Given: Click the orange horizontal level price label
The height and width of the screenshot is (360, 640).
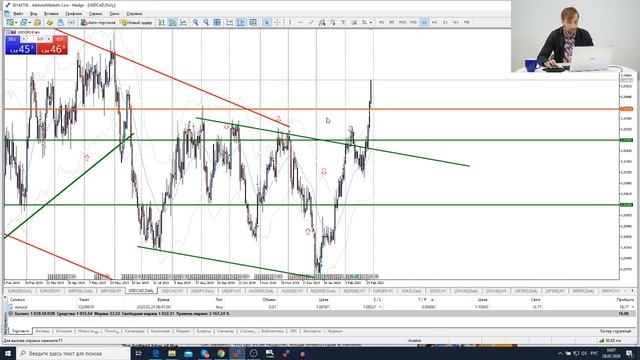Looking at the screenshot, I should (x=627, y=109).
